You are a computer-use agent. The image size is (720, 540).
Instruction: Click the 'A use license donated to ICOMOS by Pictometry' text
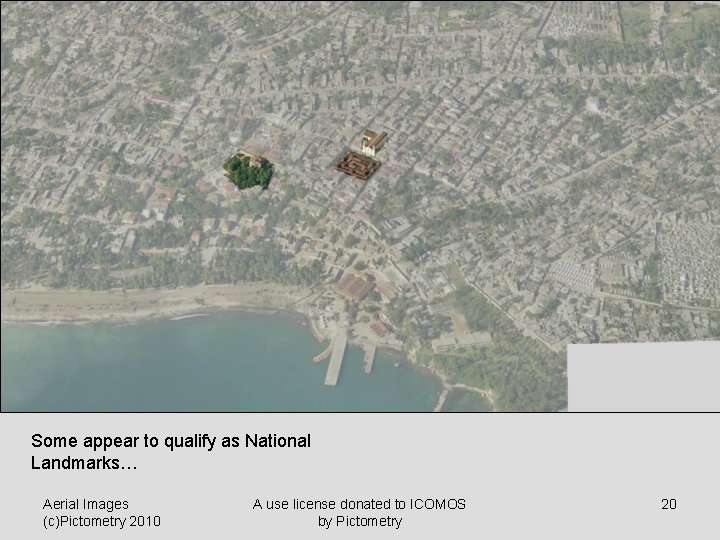click(x=359, y=513)
